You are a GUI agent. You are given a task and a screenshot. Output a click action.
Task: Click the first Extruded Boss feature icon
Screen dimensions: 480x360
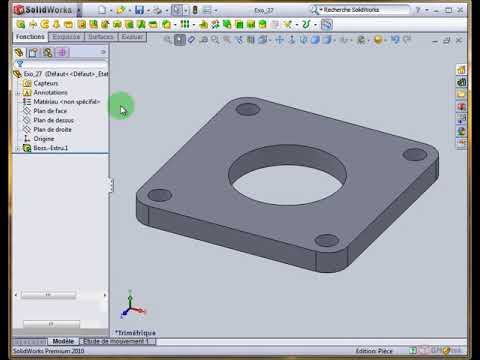pyautogui.click(x=21, y=24)
